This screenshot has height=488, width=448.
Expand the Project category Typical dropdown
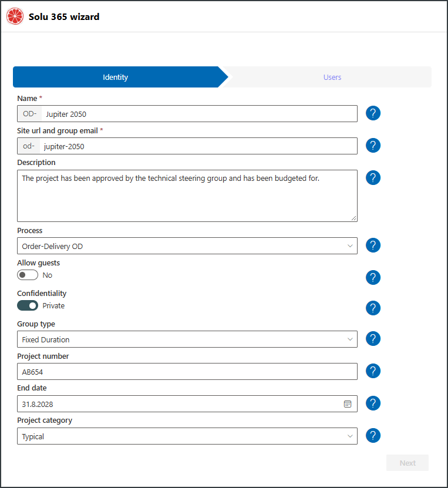pyautogui.click(x=187, y=436)
